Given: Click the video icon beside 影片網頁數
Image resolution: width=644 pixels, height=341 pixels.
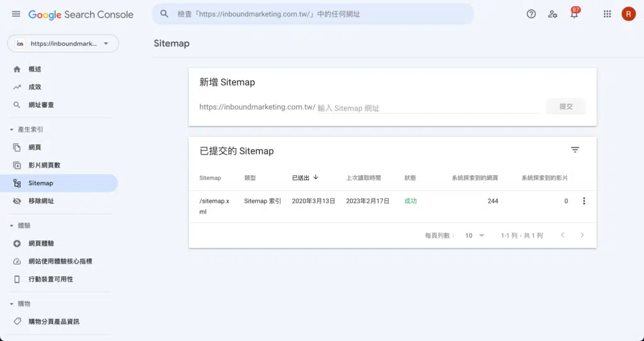Looking at the screenshot, I should point(17,165).
